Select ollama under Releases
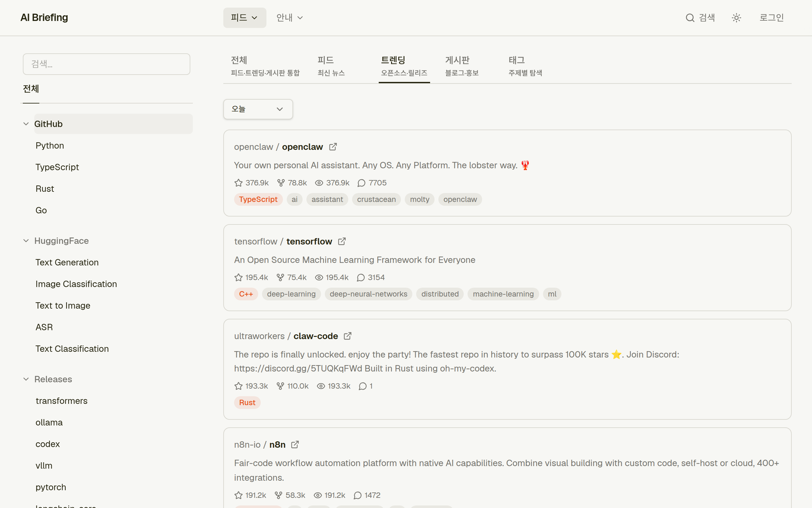 click(x=49, y=422)
